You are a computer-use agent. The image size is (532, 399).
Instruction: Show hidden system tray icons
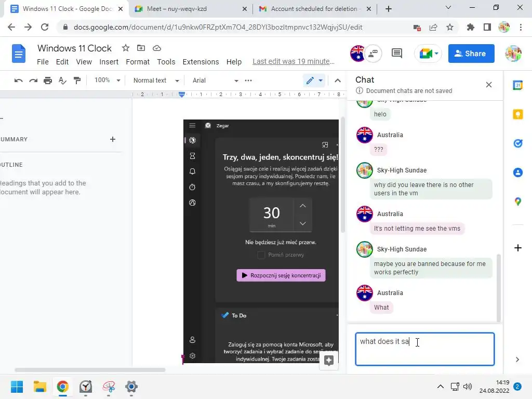[441, 387]
